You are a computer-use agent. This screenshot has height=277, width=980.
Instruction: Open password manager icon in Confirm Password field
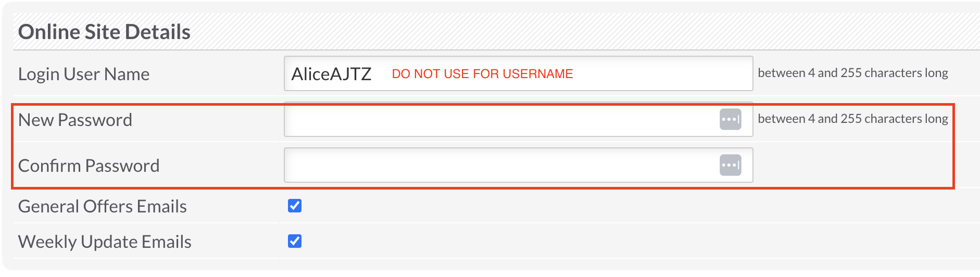point(730,165)
